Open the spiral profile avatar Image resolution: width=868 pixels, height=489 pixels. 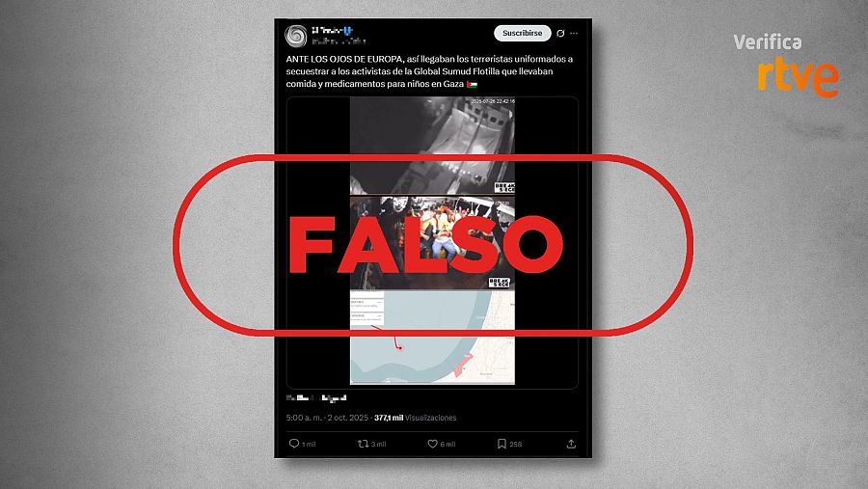coord(296,36)
